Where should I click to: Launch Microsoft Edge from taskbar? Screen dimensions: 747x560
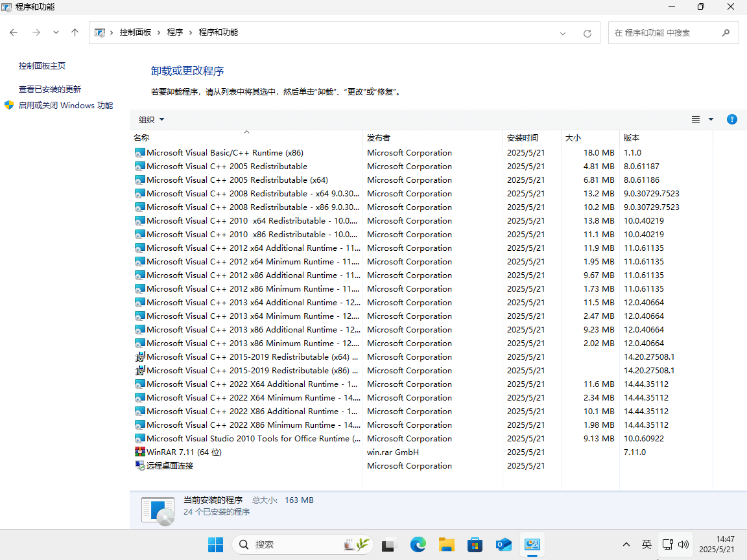coord(418,544)
